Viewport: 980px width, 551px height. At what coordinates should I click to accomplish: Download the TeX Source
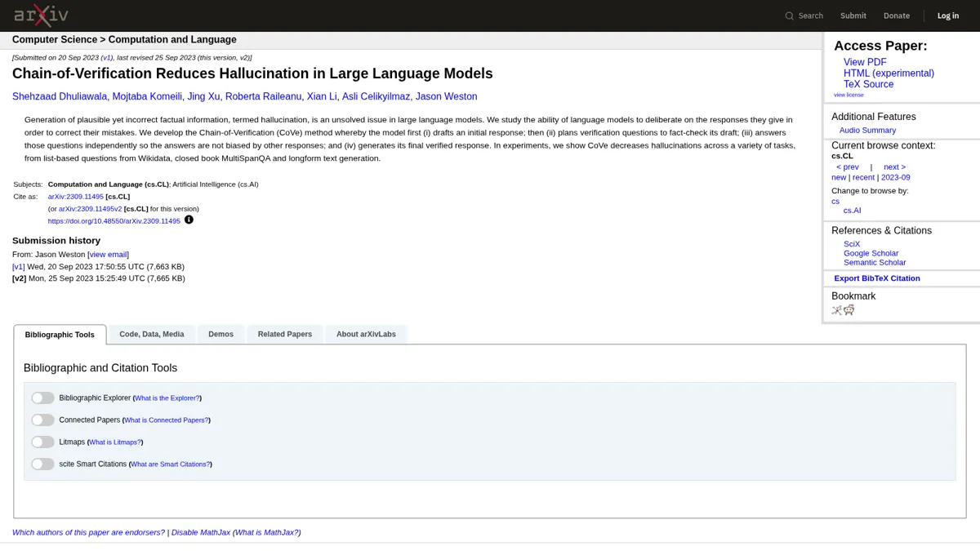coord(868,84)
